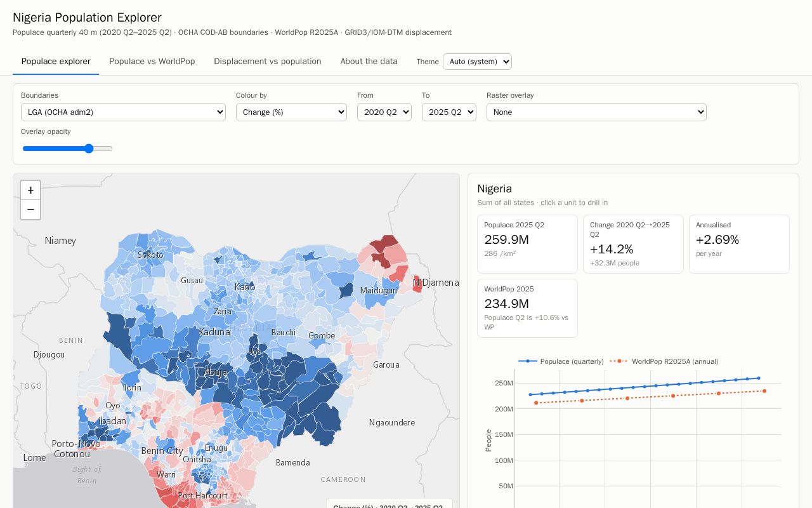Screen dimensions: 812x508
Task: Click the Ibadan label on map
Action: click(x=113, y=421)
